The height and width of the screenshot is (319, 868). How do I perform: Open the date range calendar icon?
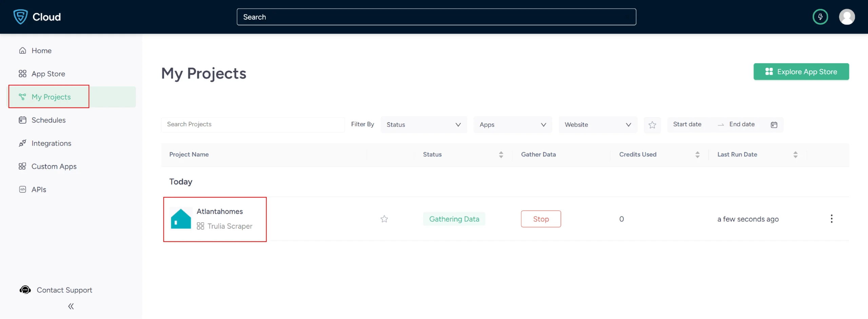(x=774, y=125)
